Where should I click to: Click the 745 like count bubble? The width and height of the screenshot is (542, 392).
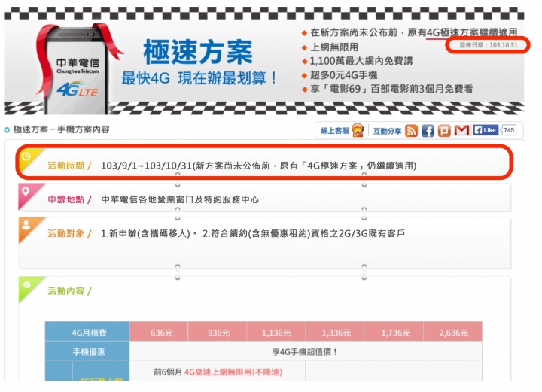point(508,130)
